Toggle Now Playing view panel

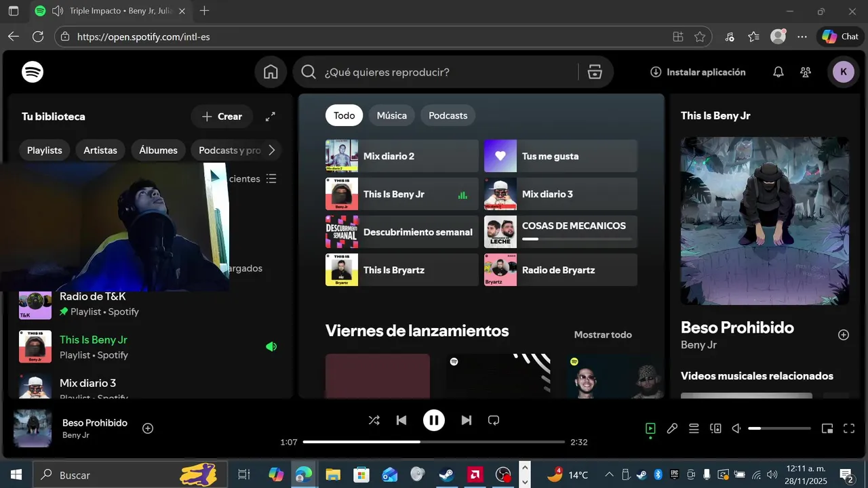pos(650,428)
